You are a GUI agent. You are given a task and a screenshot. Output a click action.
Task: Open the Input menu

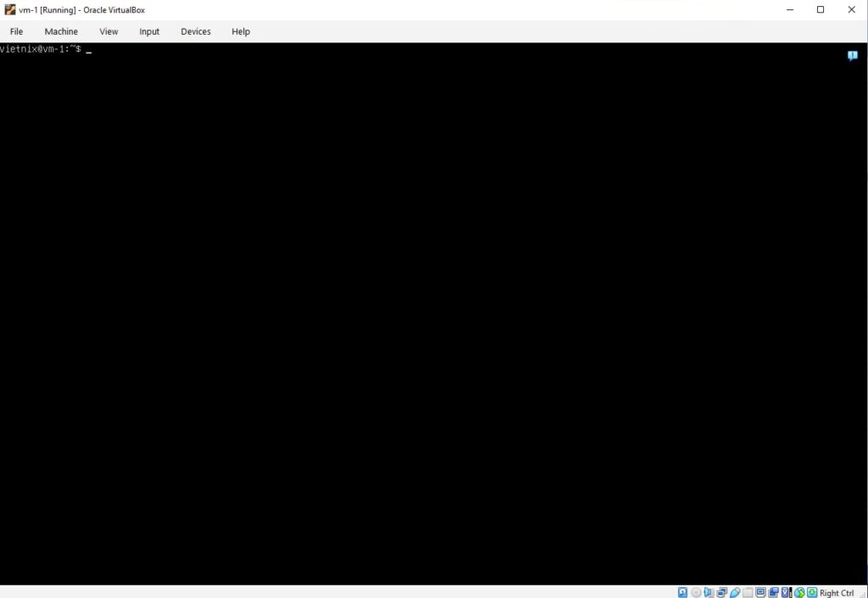click(149, 31)
